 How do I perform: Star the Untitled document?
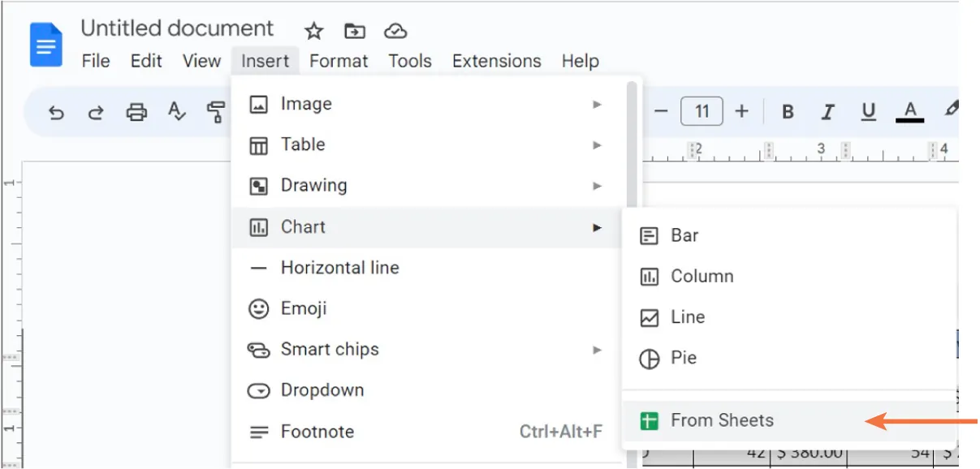pyautogui.click(x=313, y=32)
